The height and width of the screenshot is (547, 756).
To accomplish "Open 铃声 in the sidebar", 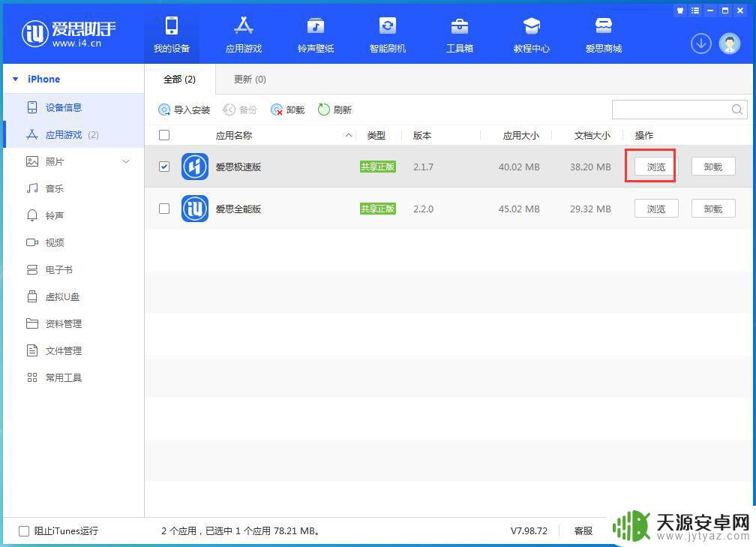I will click(x=54, y=215).
